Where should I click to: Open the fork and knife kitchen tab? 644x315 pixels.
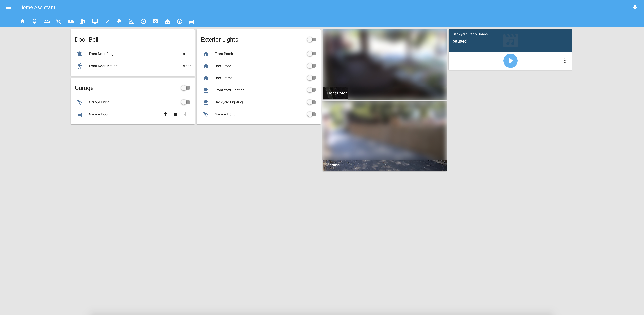(x=59, y=22)
